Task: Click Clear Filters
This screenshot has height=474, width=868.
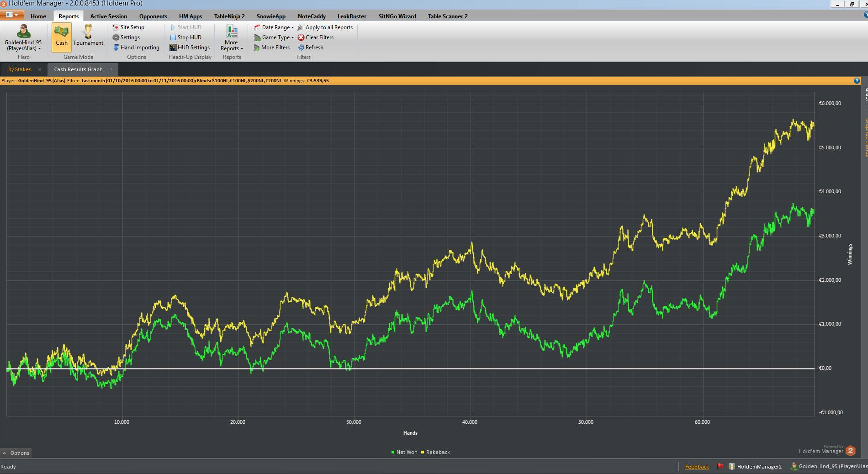Action: click(316, 37)
